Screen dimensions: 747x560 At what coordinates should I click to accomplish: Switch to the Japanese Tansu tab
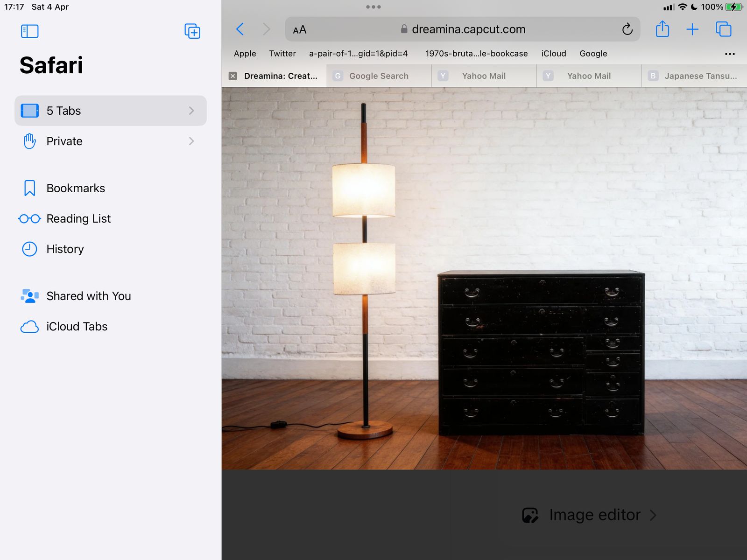point(694,76)
